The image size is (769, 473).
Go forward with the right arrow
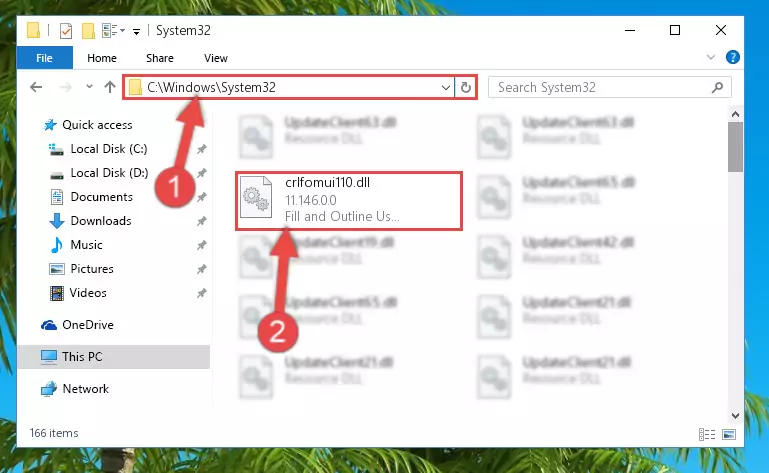[x=65, y=87]
